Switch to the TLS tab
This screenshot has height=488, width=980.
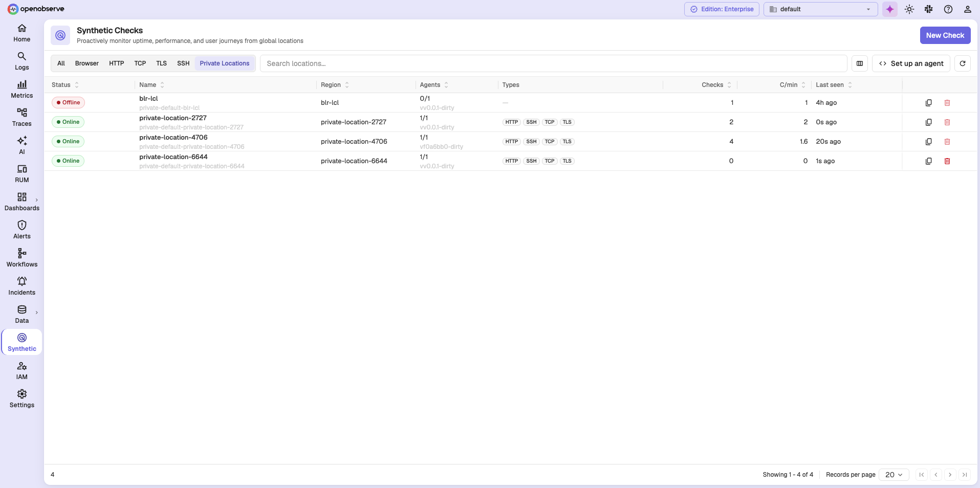(x=162, y=63)
